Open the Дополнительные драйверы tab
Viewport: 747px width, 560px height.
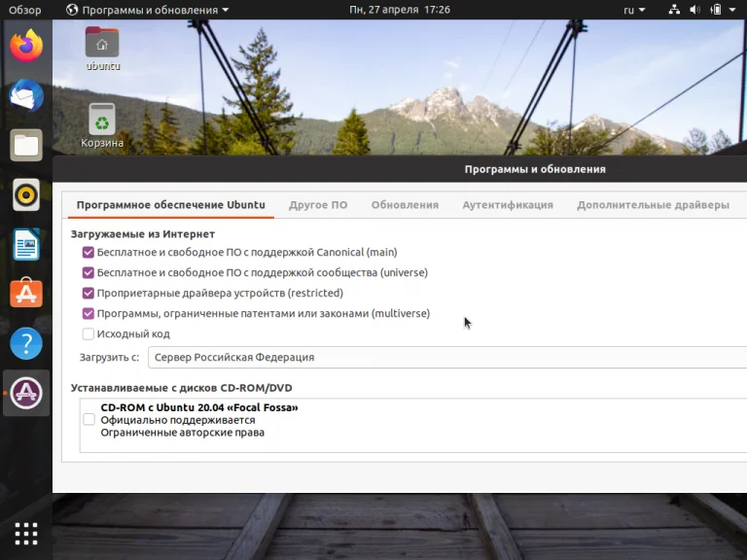tap(653, 205)
